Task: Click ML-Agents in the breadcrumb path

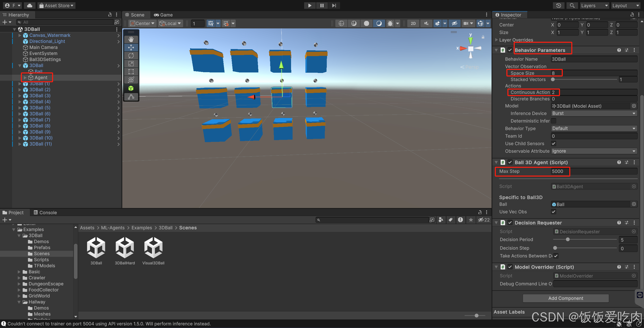Action: (113, 228)
